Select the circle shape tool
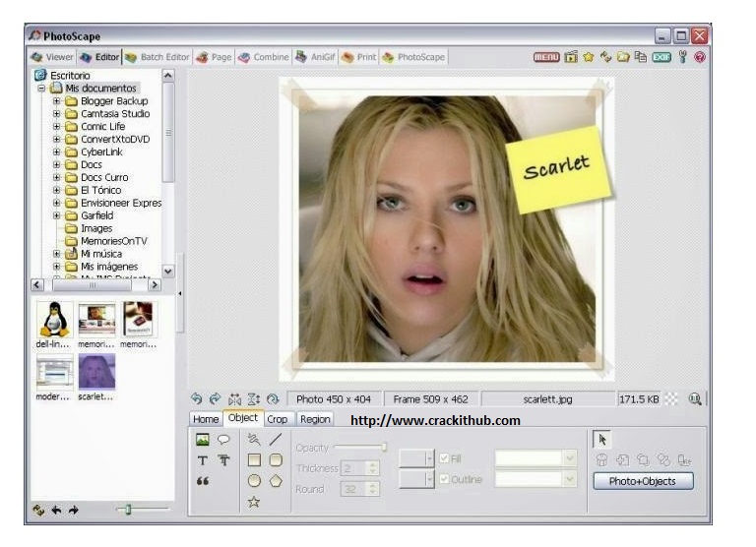The height and width of the screenshot is (547, 756). (x=254, y=480)
